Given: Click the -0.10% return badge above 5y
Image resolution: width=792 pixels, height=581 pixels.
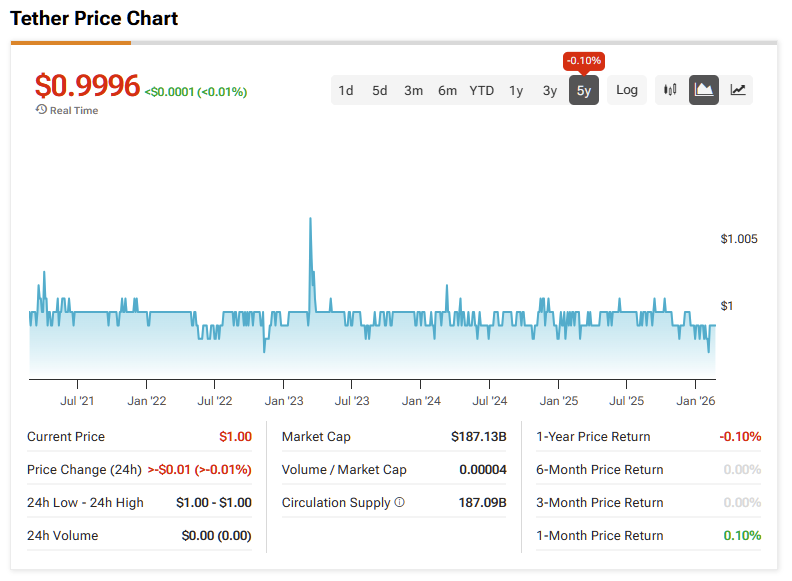Looking at the screenshot, I should click(583, 61).
